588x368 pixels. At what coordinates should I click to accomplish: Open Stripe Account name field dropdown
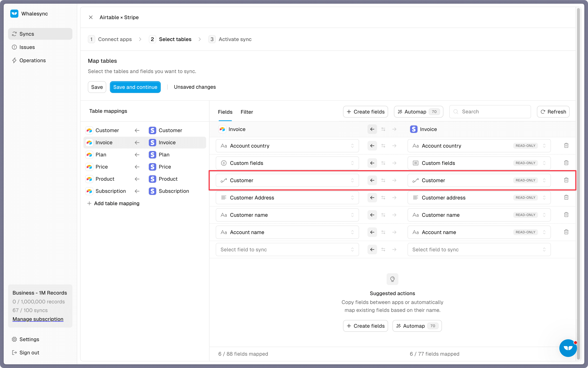pos(479,232)
